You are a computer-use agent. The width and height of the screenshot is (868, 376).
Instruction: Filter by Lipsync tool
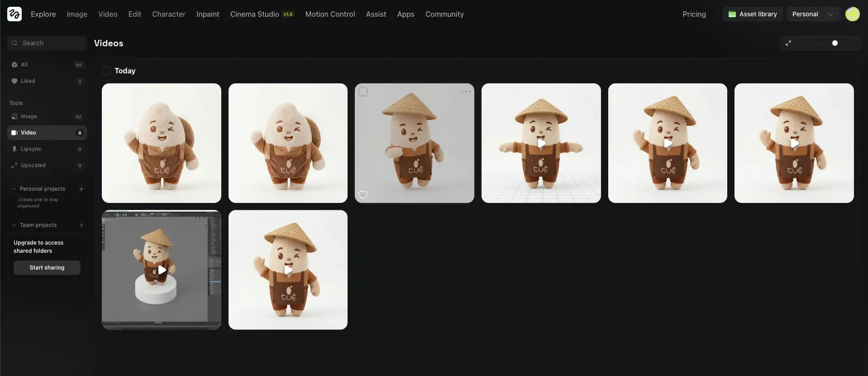click(x=47, y=149)
